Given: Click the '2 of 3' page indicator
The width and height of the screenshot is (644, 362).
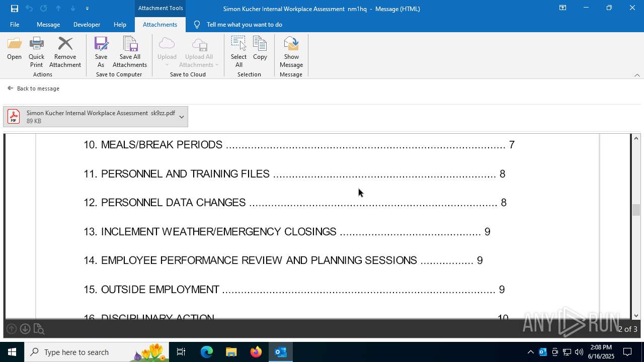Looking at the screenshot, I should click(627, 329).
